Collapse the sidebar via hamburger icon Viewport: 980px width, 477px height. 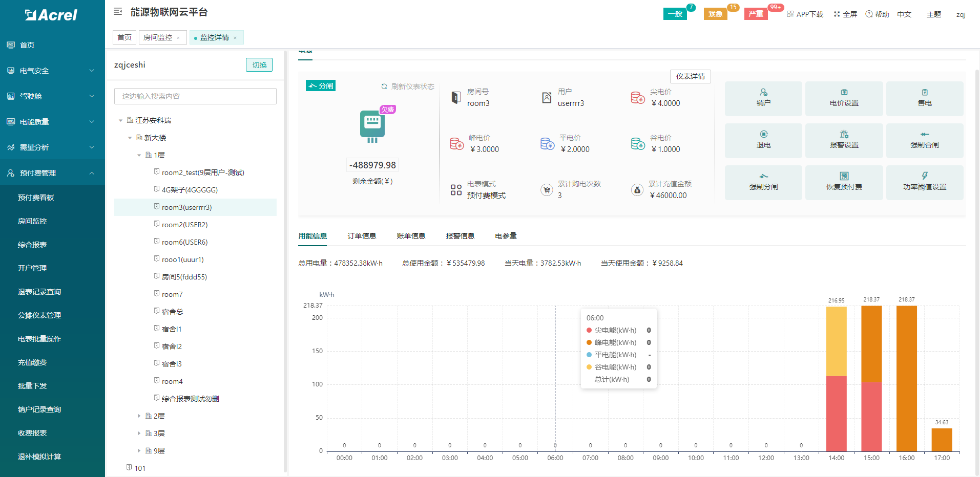(118, 11)
